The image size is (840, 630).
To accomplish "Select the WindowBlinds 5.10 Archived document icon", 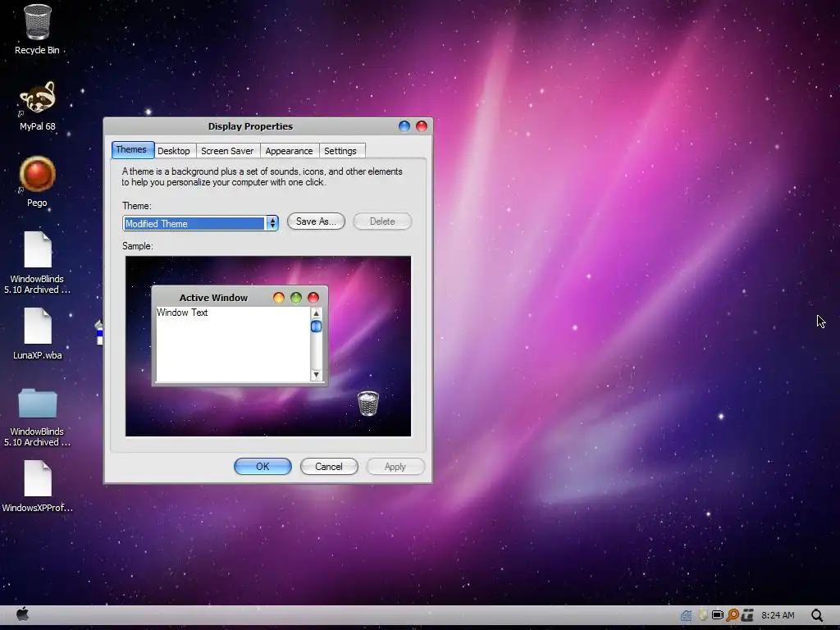I will (38, 249).
